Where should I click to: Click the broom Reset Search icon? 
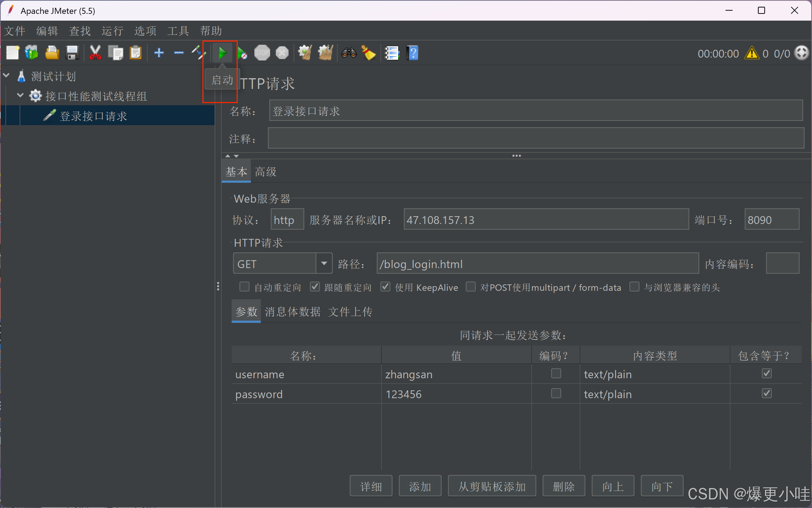(369, 53)
